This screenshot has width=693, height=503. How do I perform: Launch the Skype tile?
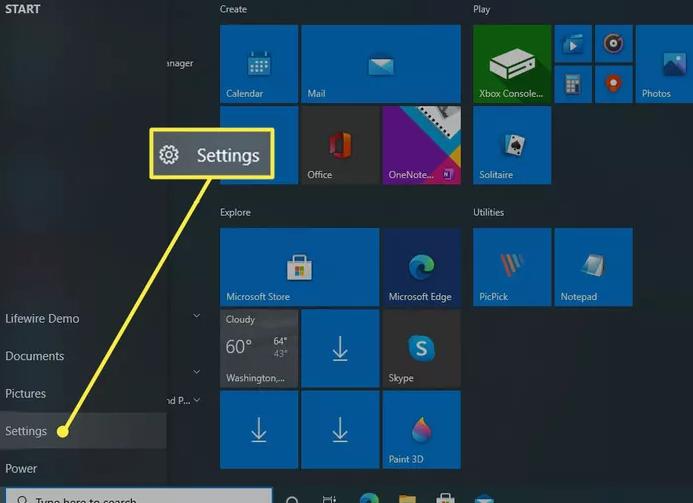420,349
